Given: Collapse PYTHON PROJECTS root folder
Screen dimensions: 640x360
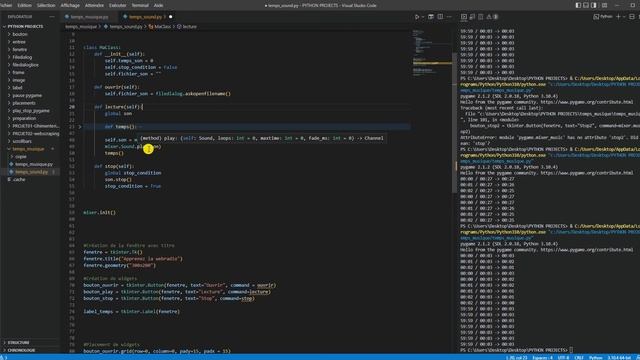Looking at the screenshot, I should click(24, 26).
